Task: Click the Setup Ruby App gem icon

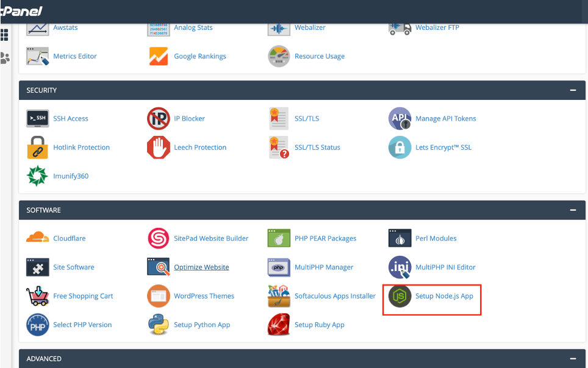Action: click(279, 324)
